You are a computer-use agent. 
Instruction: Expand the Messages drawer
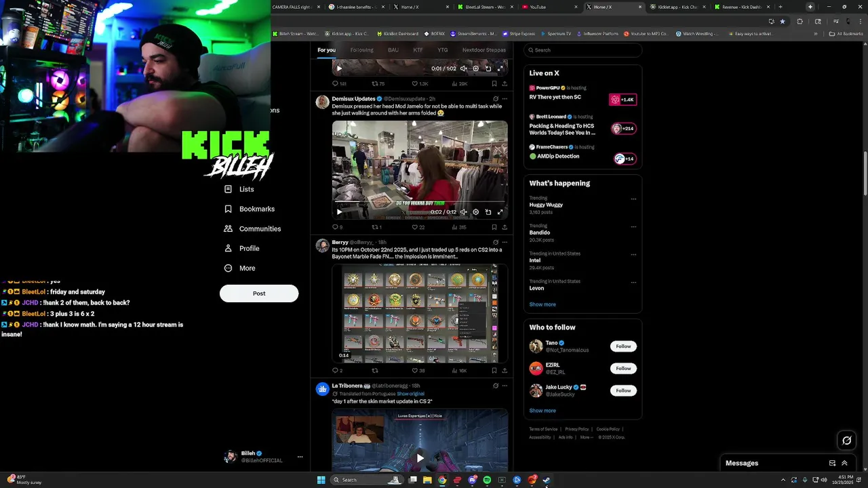(844, 463)
